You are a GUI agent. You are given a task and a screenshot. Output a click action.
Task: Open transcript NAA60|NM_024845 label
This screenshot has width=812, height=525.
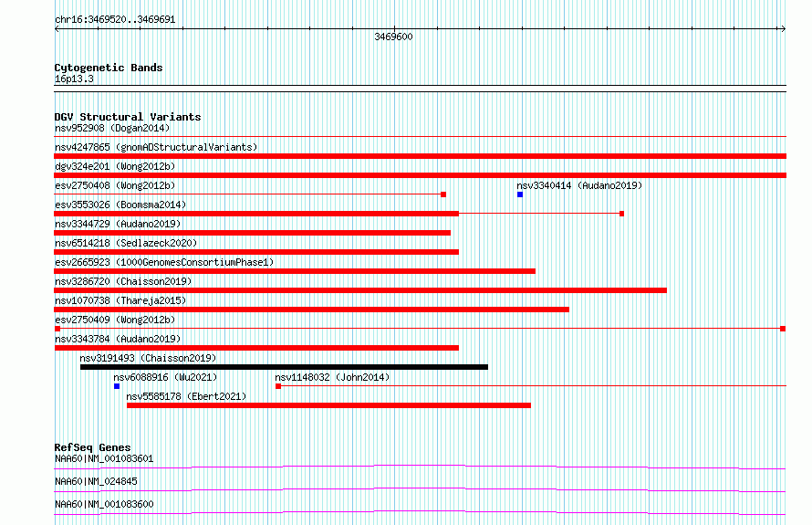pos(96,481)
